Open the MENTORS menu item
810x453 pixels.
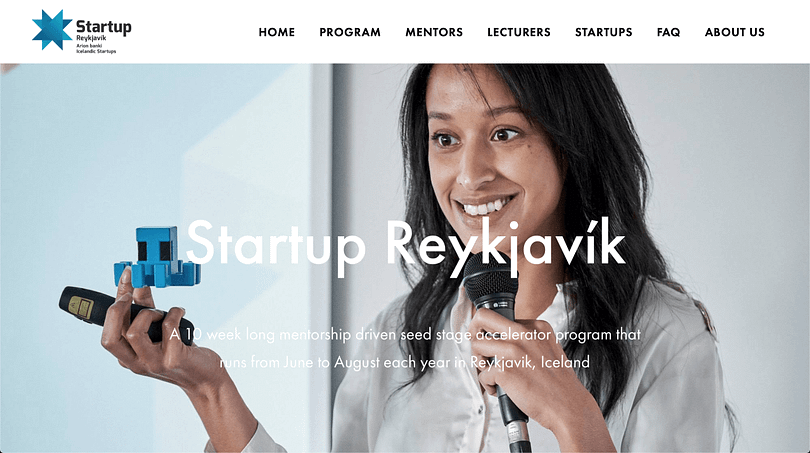(x=434, y=32)
